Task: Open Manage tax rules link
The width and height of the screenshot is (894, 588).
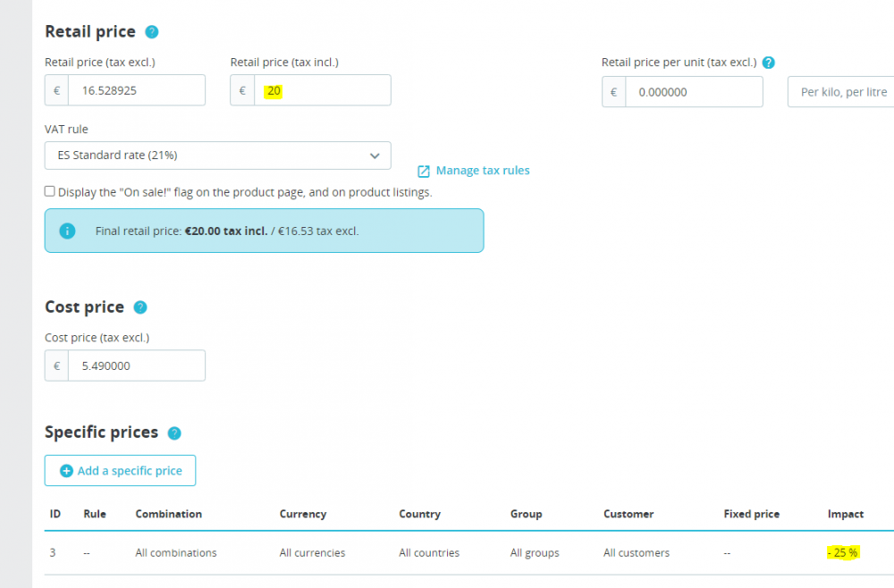Action: [x=483, y=171]
